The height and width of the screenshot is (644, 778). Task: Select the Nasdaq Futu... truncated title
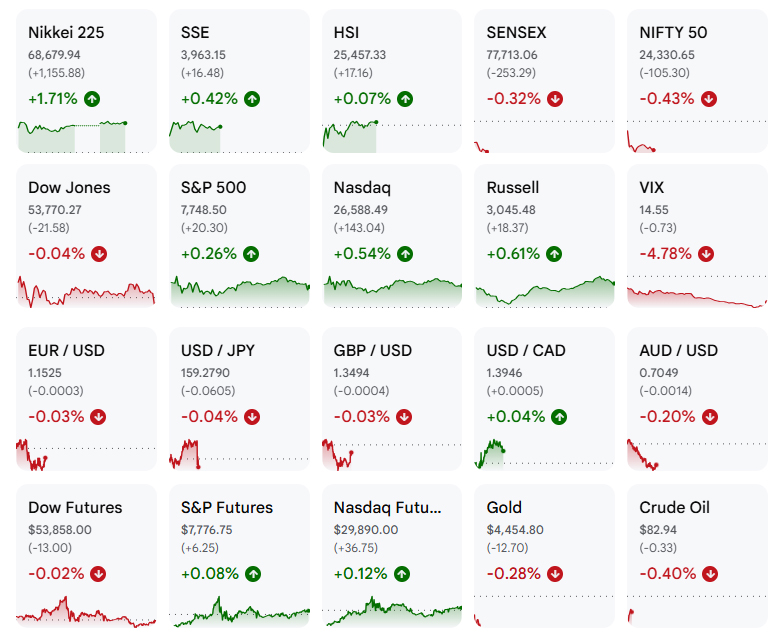point(387,508)
